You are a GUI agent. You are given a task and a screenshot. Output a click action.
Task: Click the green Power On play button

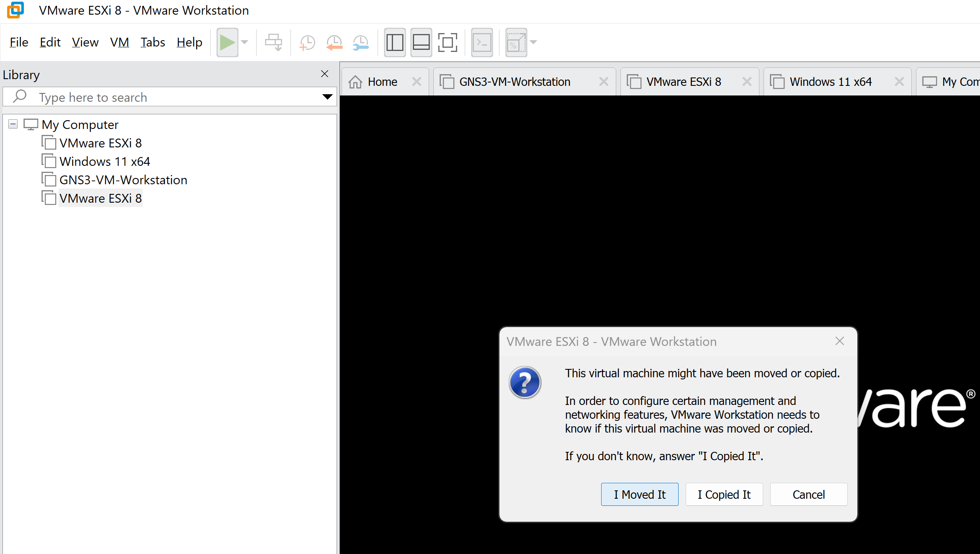227,42
